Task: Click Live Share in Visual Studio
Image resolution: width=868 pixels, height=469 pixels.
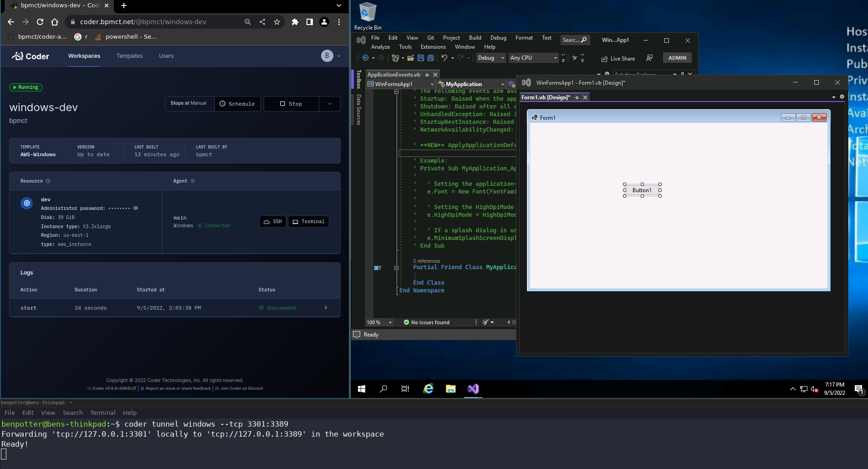Action: click(x=618, y=59)
